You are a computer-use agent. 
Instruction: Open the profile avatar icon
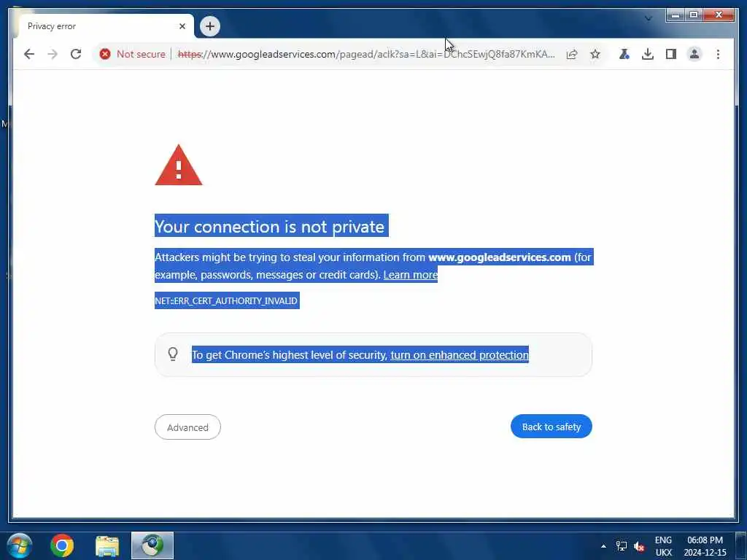click(x=694, y=54)
